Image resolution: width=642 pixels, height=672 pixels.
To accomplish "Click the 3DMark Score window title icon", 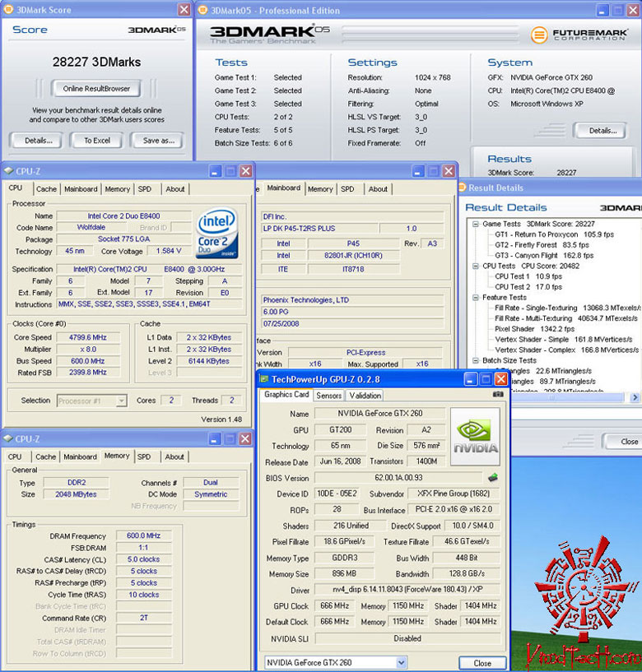I will (x=8, y=9).
